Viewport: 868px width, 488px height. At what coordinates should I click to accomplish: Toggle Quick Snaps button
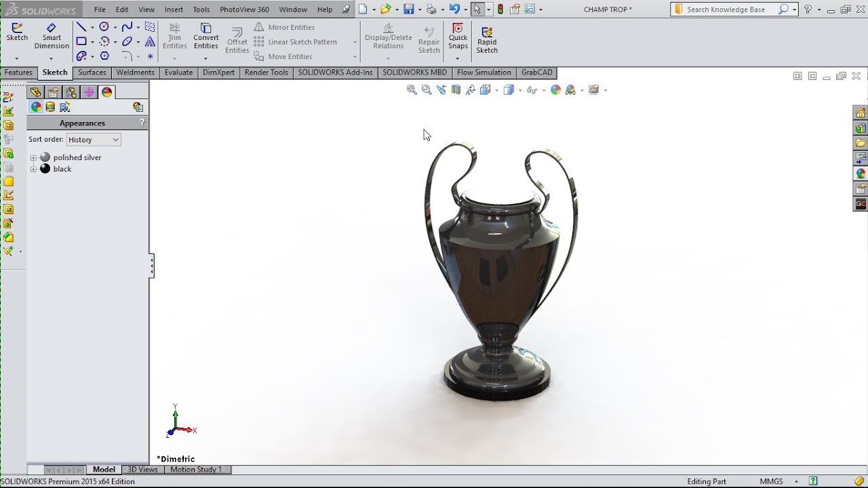pyautogui.click(x=458, y=36)
